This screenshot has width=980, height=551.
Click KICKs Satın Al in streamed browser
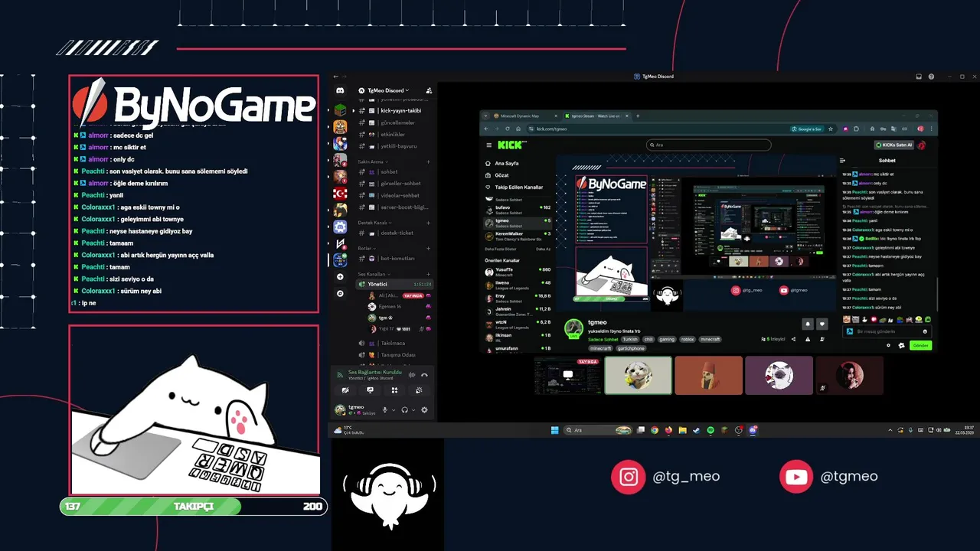click(x=894, y=145)
